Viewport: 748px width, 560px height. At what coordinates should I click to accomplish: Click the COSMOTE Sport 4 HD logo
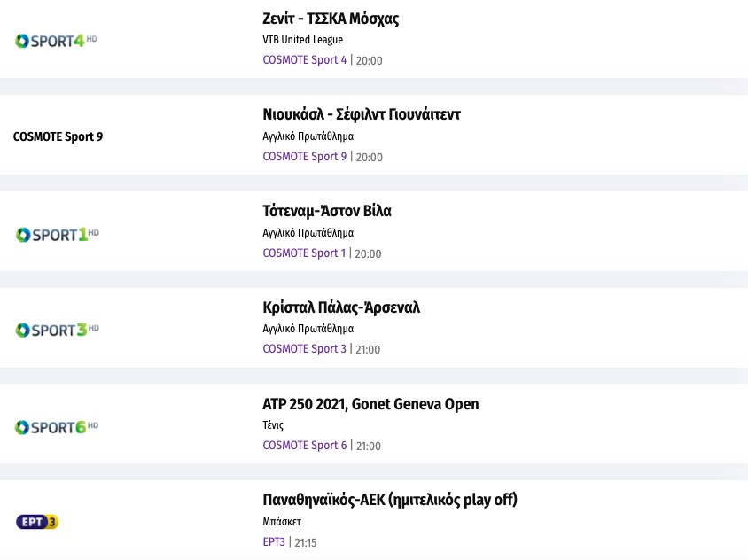[55, 41]
